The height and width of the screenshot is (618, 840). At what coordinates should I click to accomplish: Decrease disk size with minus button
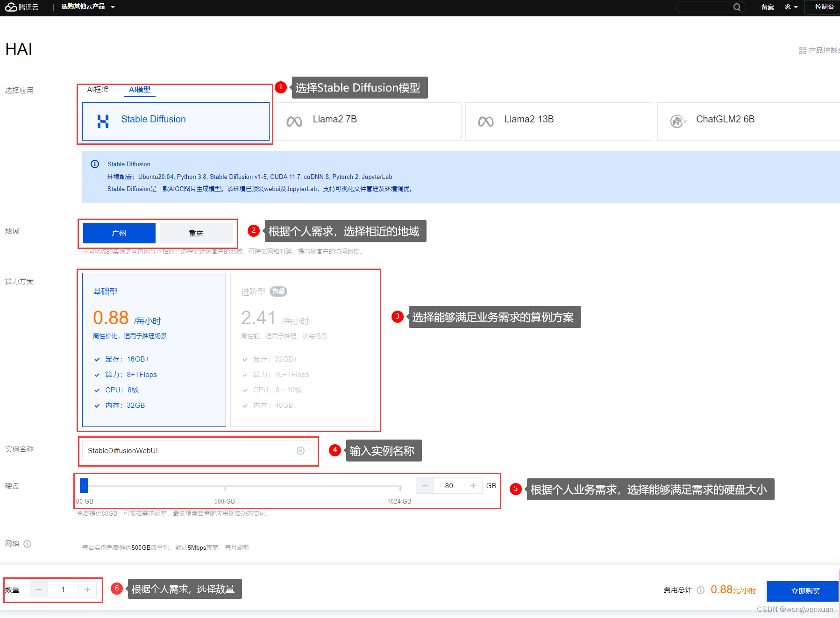coord(425,486)
